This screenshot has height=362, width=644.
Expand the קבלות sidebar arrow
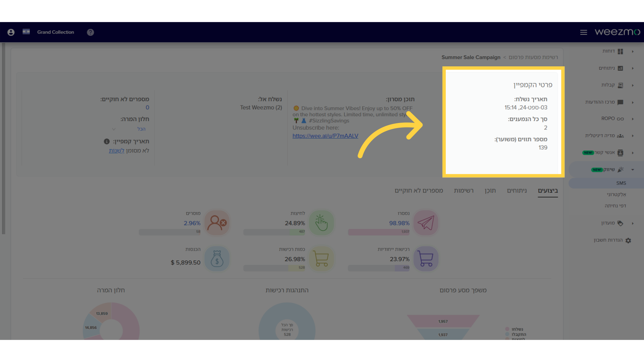[633, 85]
